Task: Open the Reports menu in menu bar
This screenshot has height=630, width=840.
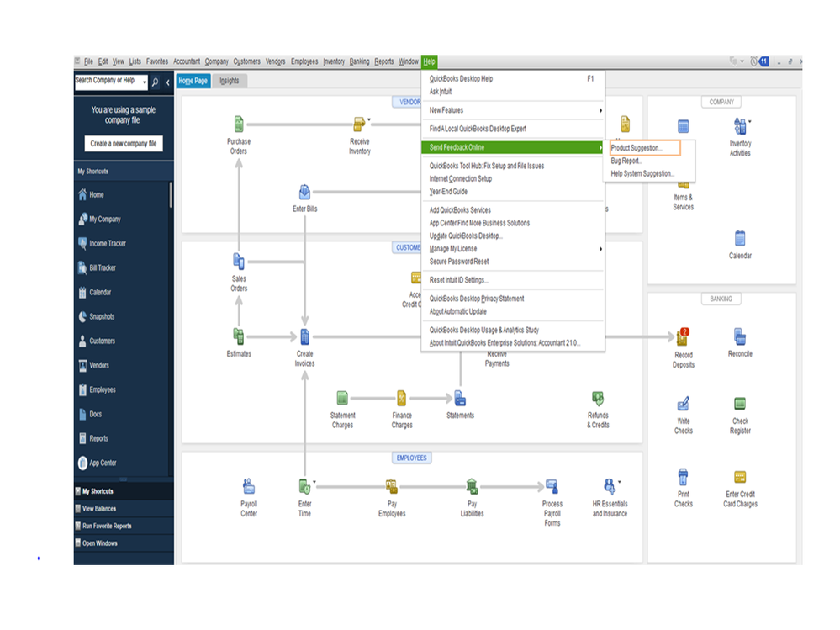Action: pyautogui.click(x=383, y=61)
